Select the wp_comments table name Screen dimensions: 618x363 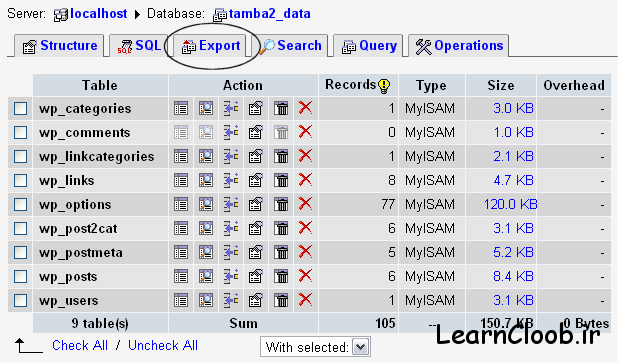pyautogui.click(x=84, y=133)
